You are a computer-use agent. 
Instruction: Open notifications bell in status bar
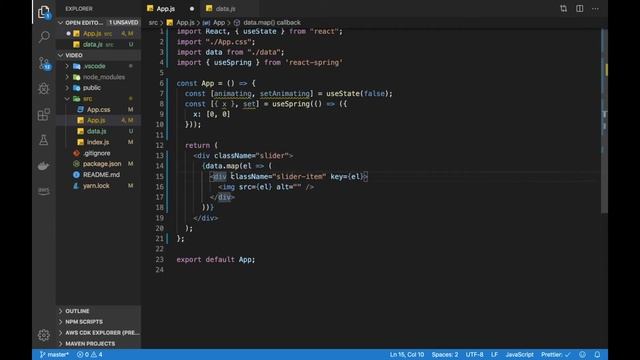[x=597, y=354]
